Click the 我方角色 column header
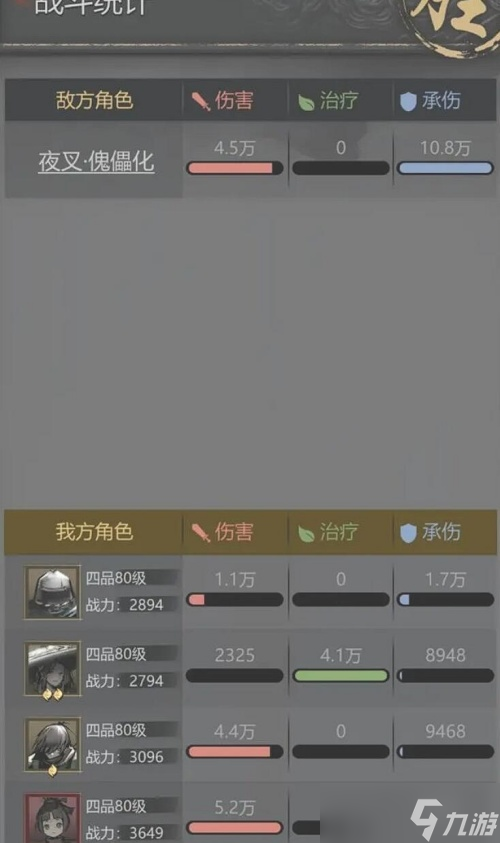This screenshot has width=500, height=843. point(94,532)
